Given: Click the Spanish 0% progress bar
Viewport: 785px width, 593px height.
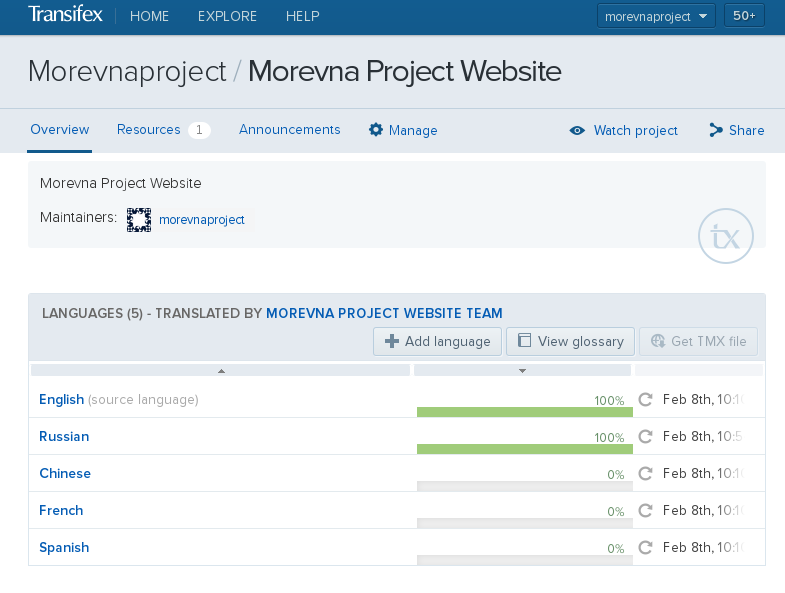Looking at the screenshot, I should click(525, 560).
